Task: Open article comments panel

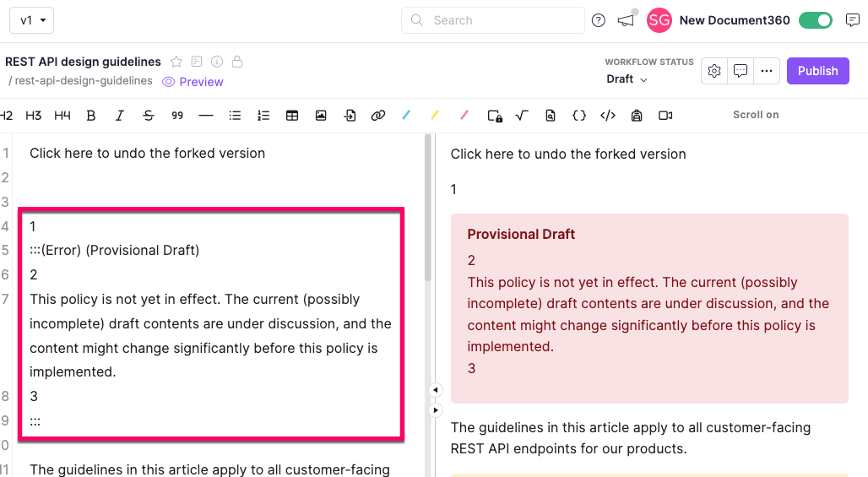Action: 741,71
